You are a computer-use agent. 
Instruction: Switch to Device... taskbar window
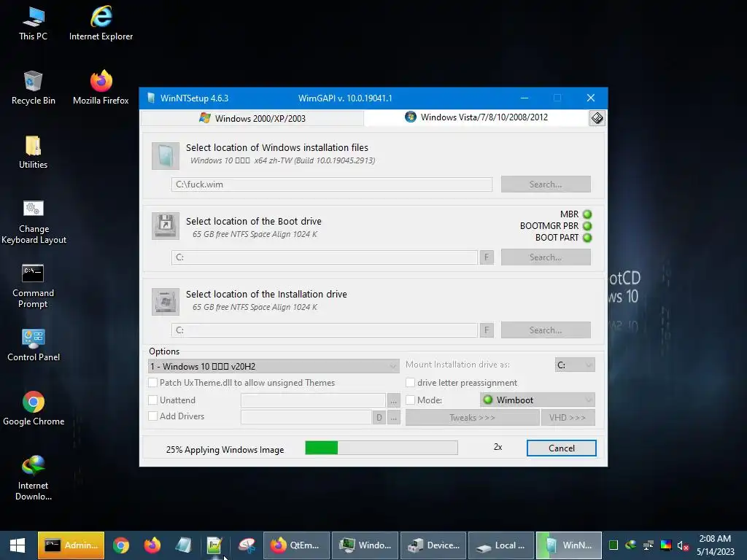tap(433, 545)
